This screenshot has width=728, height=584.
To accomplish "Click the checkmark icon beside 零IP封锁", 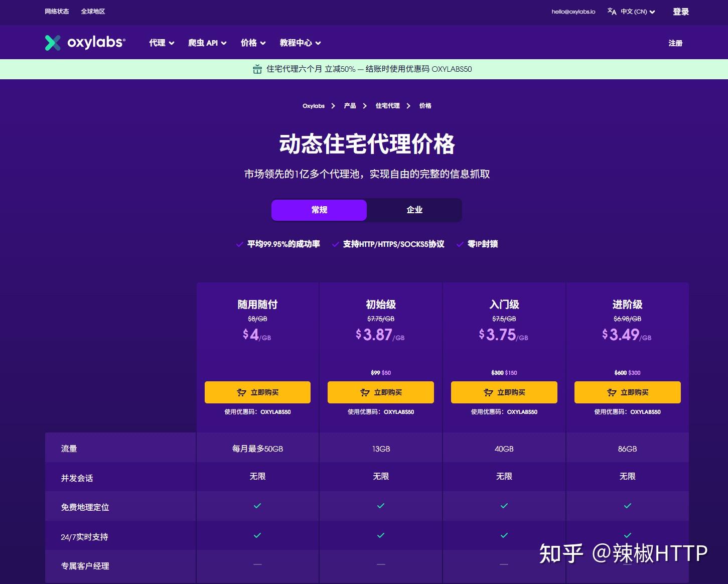I will click(460, 244).
